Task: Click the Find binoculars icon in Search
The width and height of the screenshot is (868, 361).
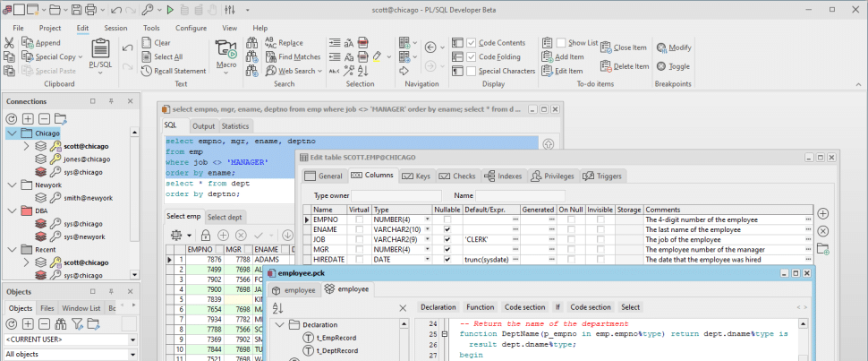Action: pos(251,43)
